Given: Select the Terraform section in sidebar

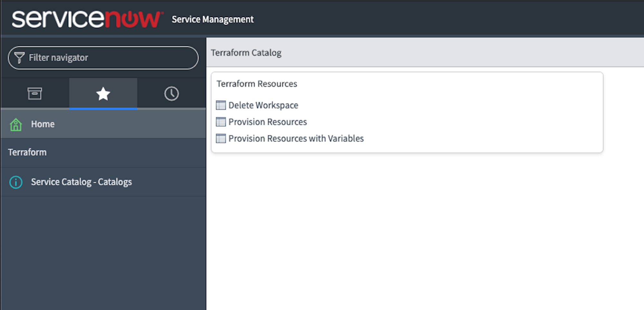Looking at the screenshot, I should point(27,152).
